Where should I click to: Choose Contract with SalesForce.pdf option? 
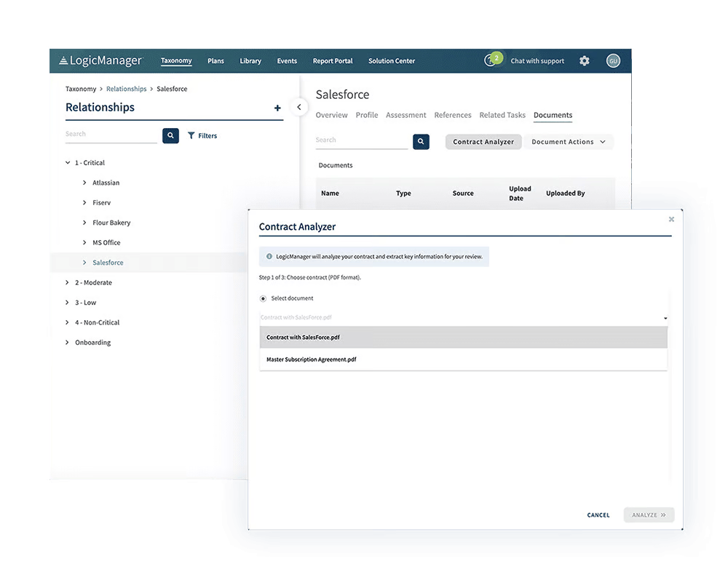click(463, 338)
